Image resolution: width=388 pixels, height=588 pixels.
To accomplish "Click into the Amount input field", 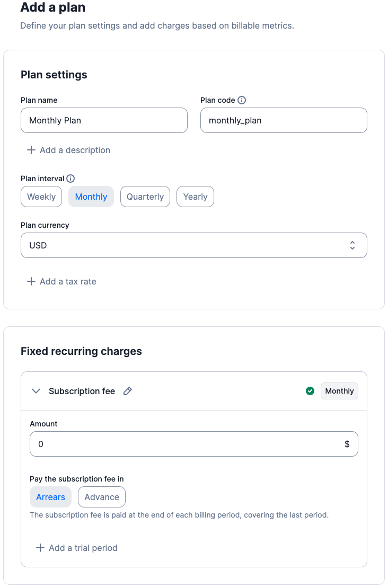I will 186,444.
